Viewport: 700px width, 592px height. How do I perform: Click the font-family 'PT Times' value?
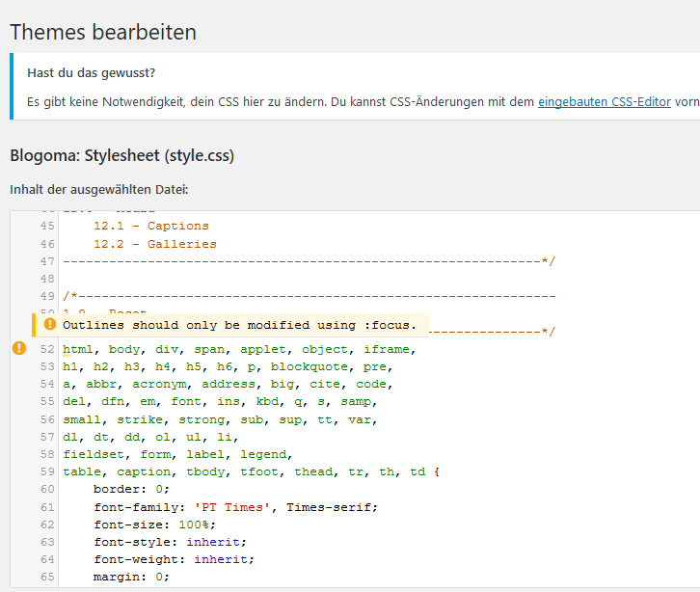point(231,507)
